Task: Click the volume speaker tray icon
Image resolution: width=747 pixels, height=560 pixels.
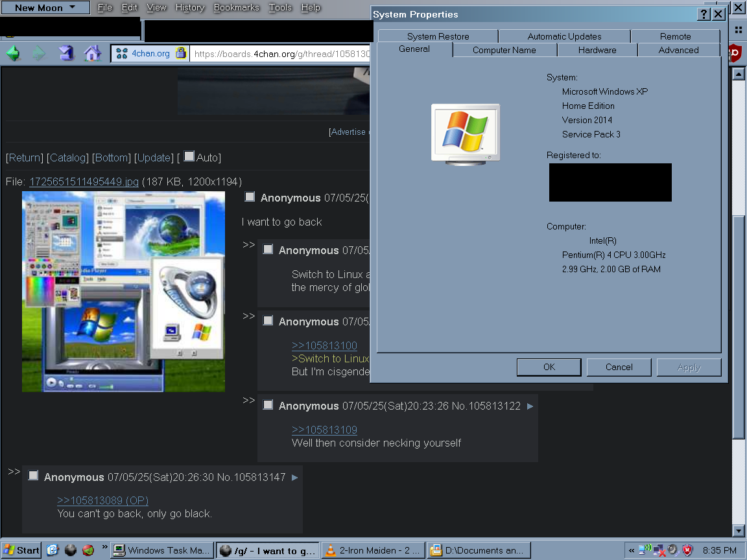Action: (672, 550)
